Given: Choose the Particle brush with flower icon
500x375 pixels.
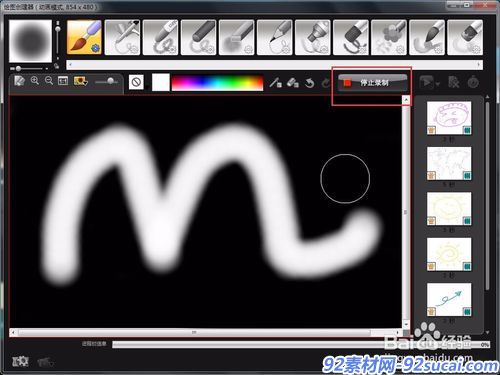Looking at the screenshot, I should 388,37.
